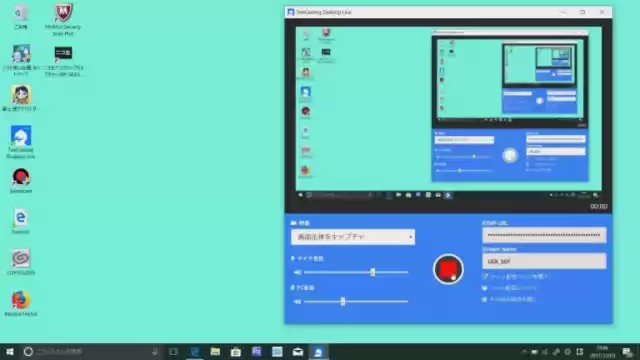The image size is (640, 360).
Task: Select the TwitCasting Desktop Live desktop shortcut
Action: 21,142
